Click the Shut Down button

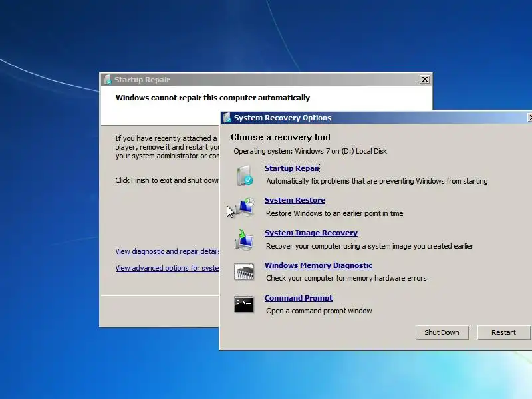442,332
